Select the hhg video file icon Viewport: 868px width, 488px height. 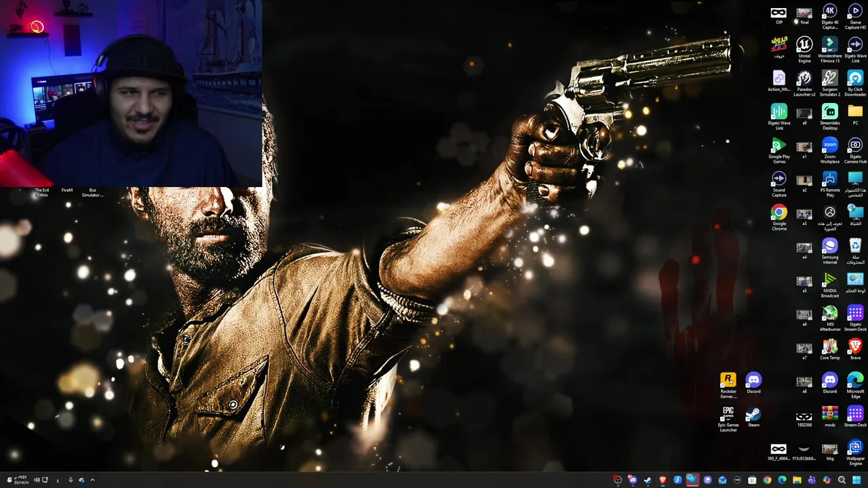830,451
